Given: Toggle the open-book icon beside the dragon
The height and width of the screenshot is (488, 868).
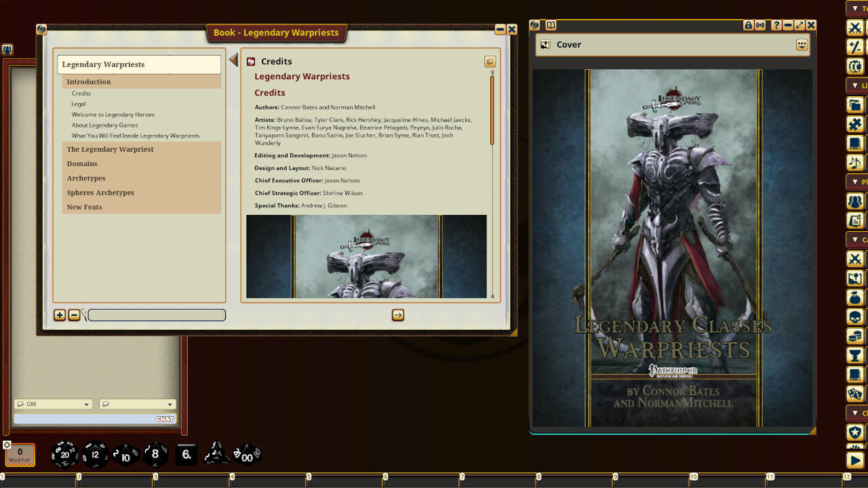Looking at the screenshot, I should (549, 24).
